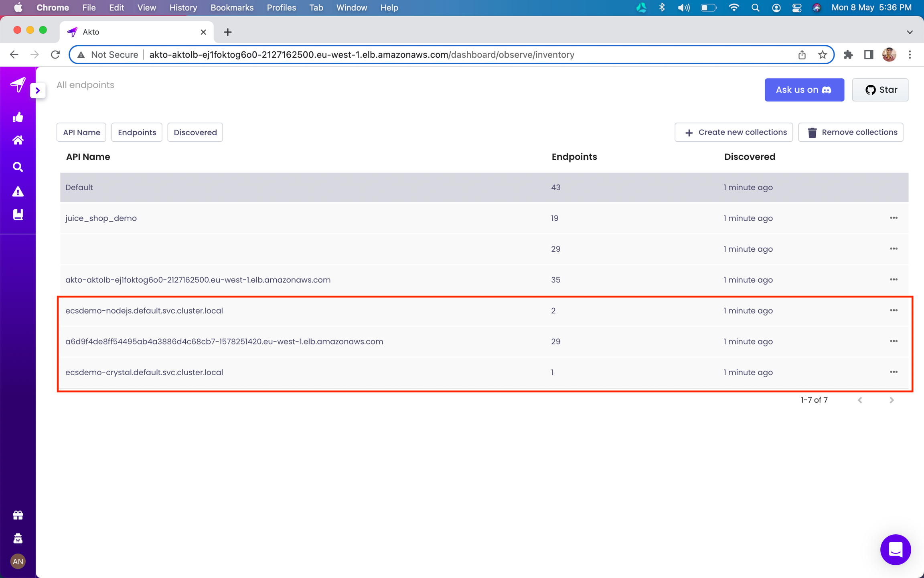This screenshot has height=578, width=924.
Task: Open options menu for ecsdemo-crystal collection
Action: point(894,372)
